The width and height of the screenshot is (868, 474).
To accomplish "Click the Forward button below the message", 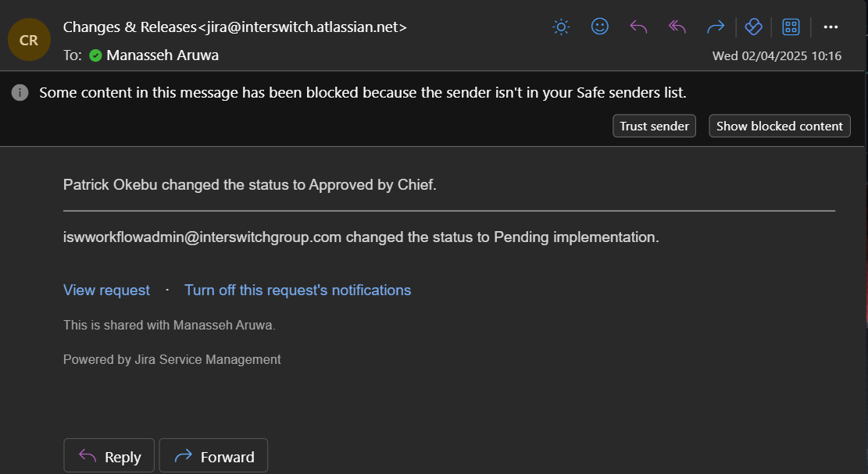I will click(x=213, y=457).
